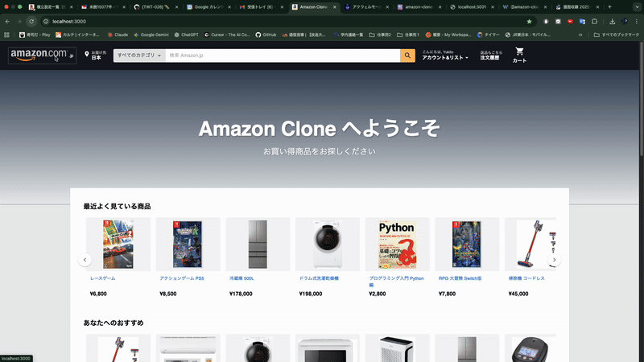Open the extensions puzzle icon
The image size is (644, 362).
[594, 22]
